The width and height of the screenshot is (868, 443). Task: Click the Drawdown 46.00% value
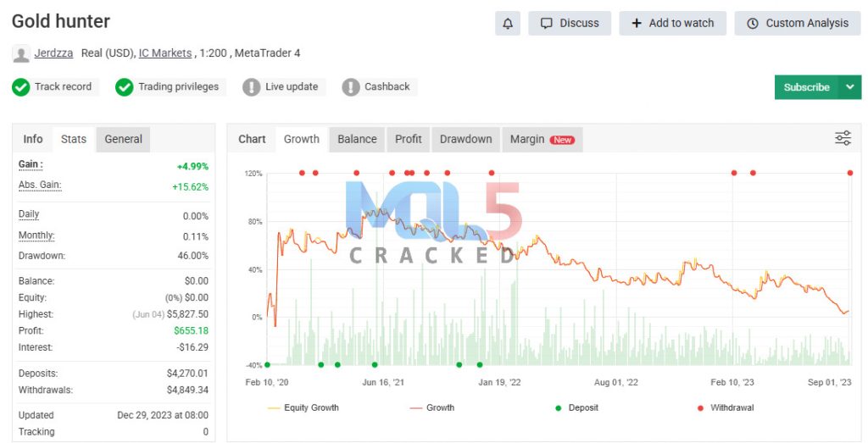[192, 256]
